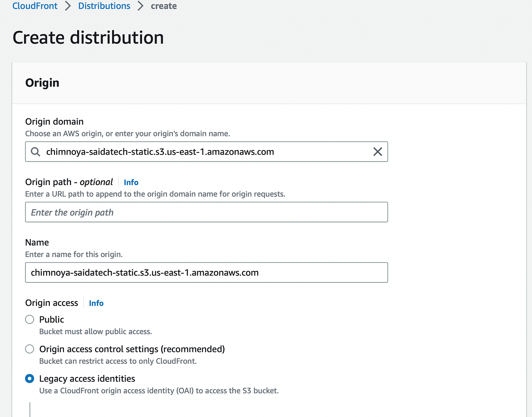The width and height of the screenshot is (532, 417).
Task: Click the 'Name' field label
Action: click(x=37, y=243)
